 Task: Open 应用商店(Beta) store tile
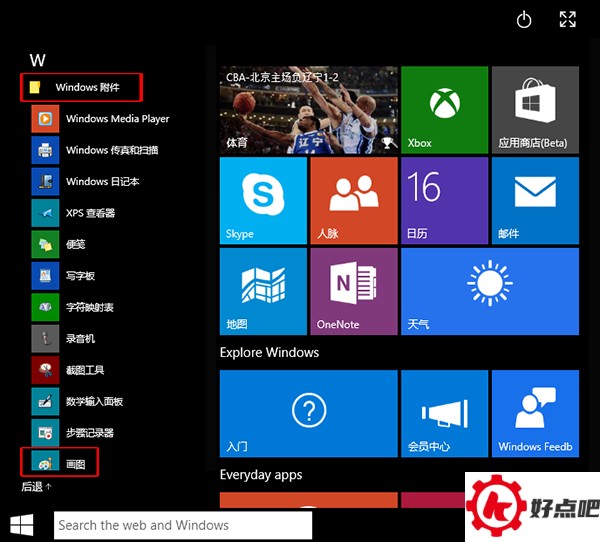tap(535, 110)
